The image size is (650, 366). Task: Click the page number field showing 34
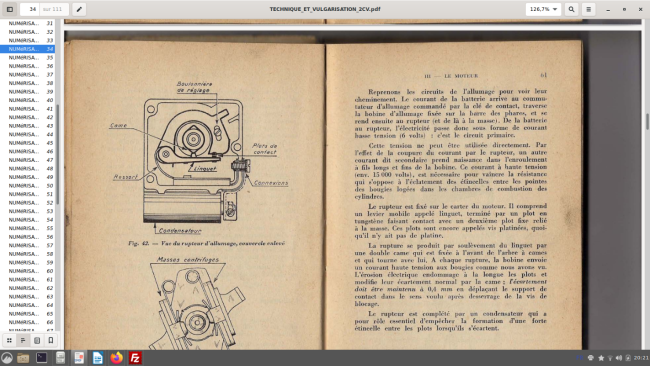coord(30,9)
